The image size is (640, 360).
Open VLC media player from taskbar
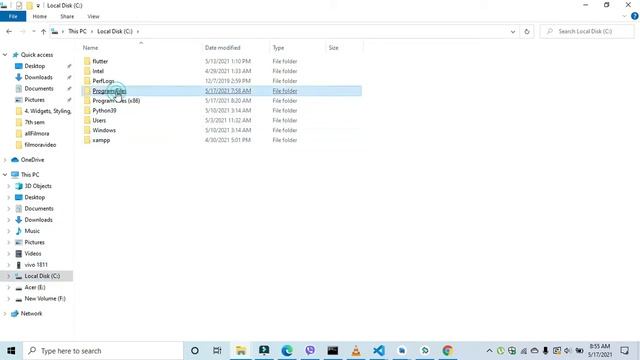356,351
